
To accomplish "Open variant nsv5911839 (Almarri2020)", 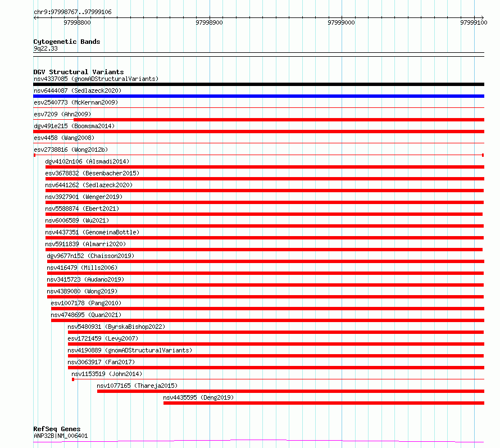I will (85, 244).
